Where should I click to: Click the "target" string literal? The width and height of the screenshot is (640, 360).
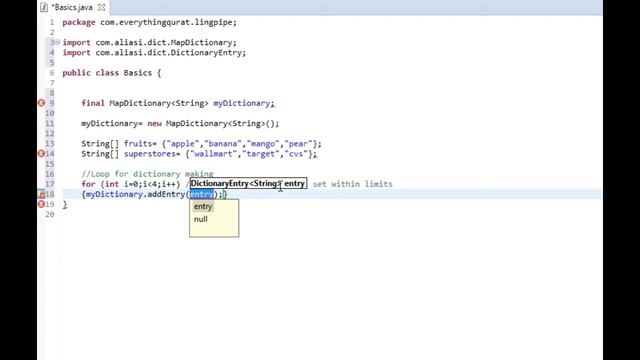260,154
